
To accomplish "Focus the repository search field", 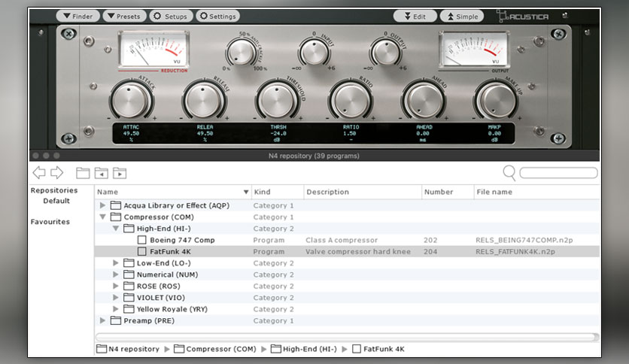I will (558, 173).
